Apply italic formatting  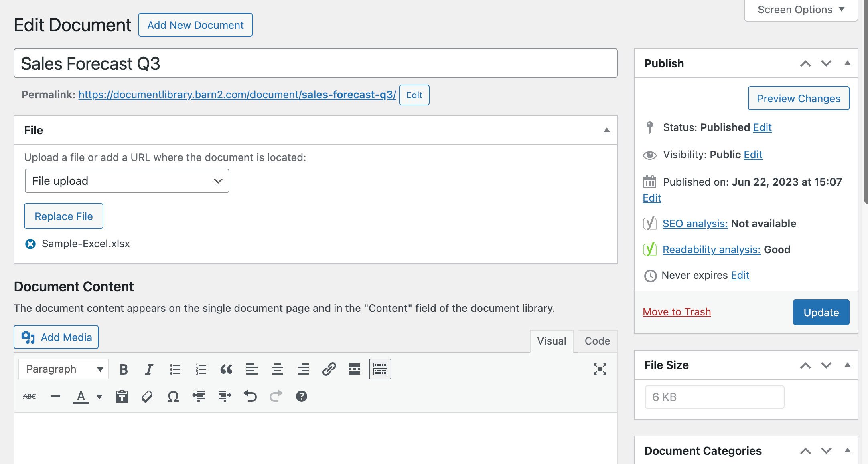(149, 369)
